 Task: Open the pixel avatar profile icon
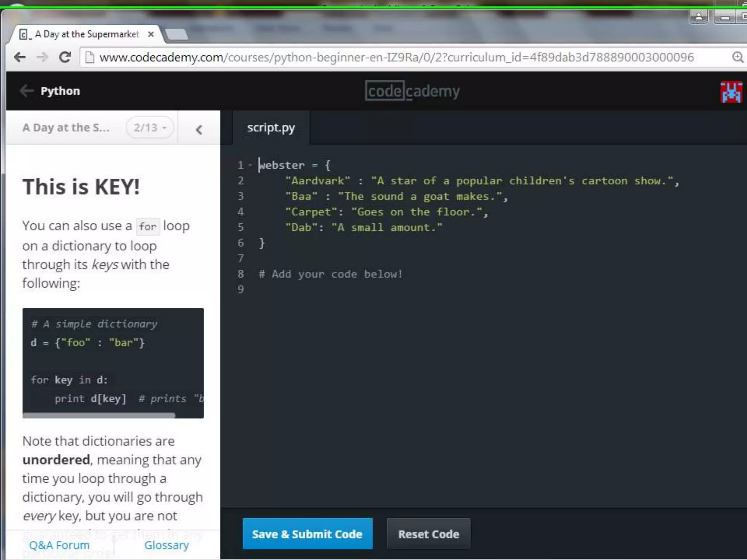click(731, 92)
